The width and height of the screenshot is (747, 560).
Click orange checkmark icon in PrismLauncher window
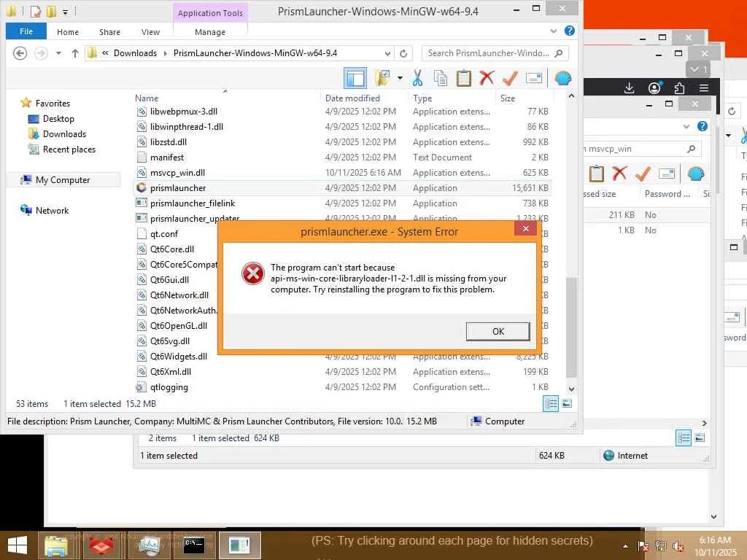510,78
